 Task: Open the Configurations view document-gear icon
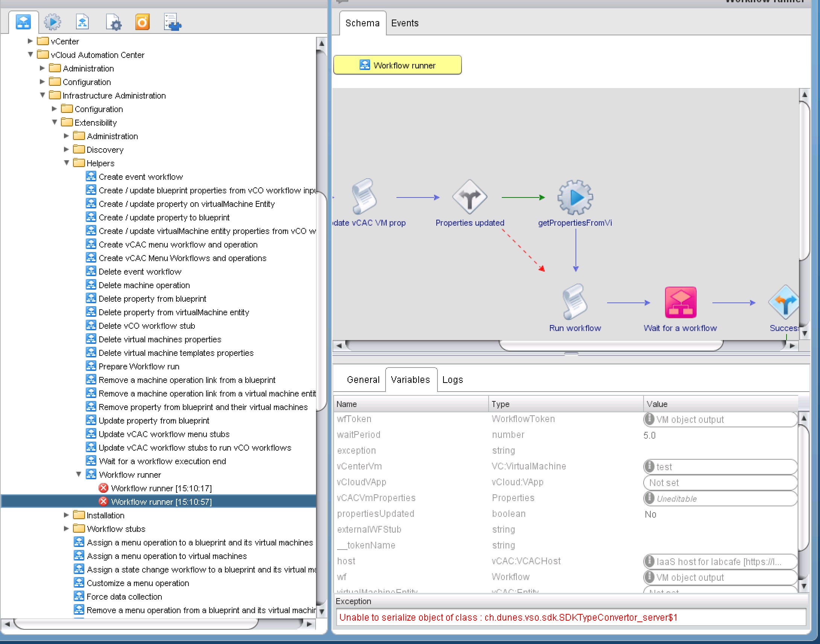point(113,22)
